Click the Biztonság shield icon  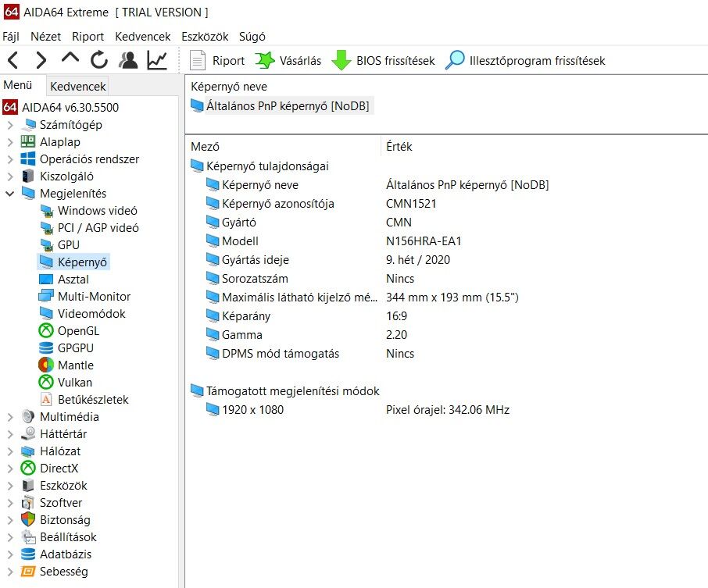[28, 520]
